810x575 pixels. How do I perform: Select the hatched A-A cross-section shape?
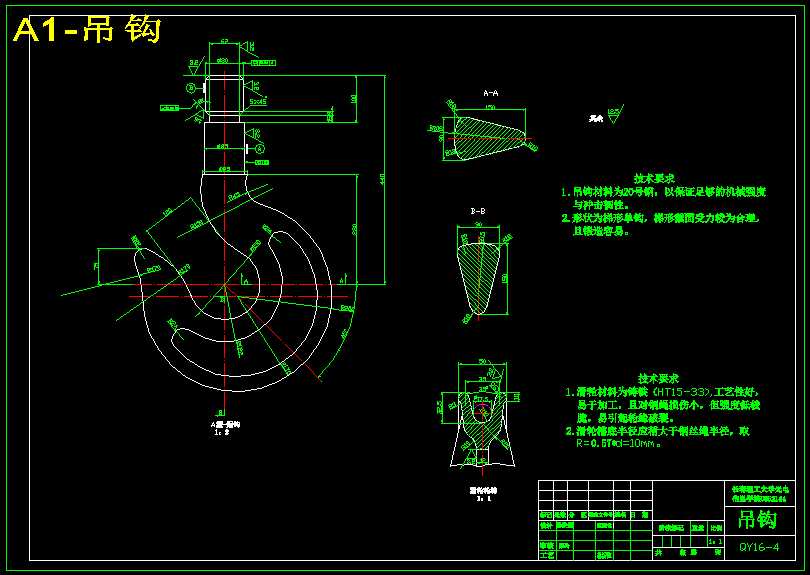490,137
